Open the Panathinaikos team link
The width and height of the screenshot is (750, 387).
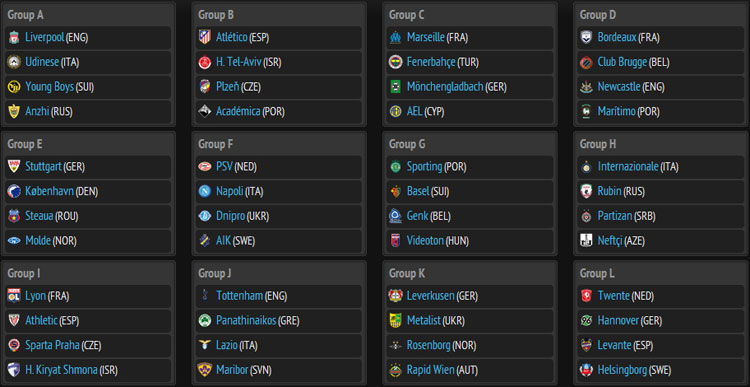click(x=246, y=321)
